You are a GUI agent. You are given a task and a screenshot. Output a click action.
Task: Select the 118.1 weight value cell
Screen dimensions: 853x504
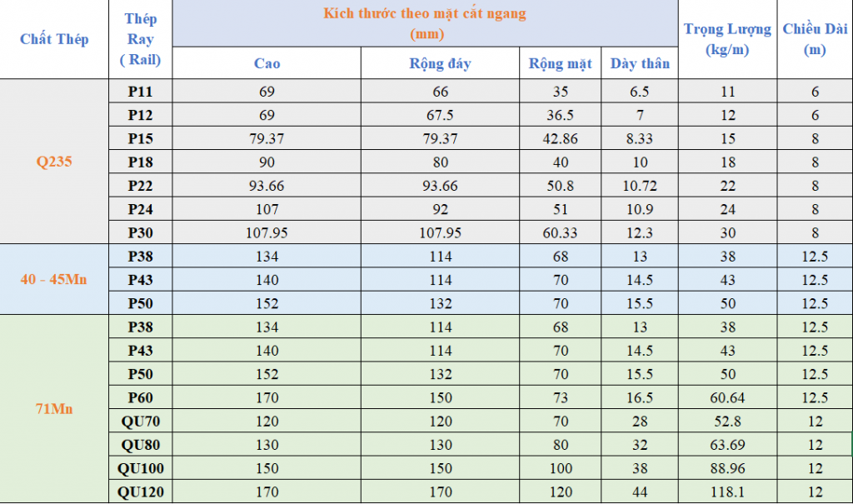[x=727, y=492]
